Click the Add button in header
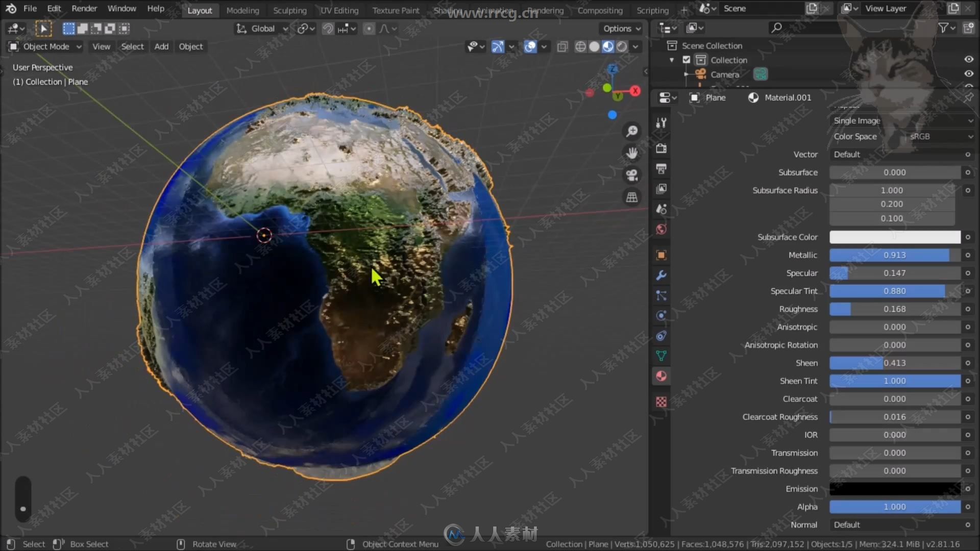The width and height of the screenshot is (980, 551). pos(161,46)
